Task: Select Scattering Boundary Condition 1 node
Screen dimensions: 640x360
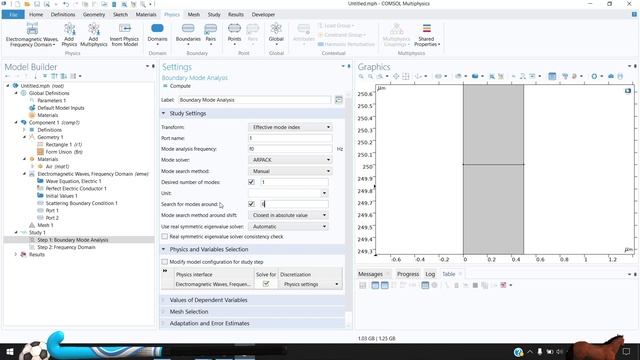Action: (x=81, y=203)
